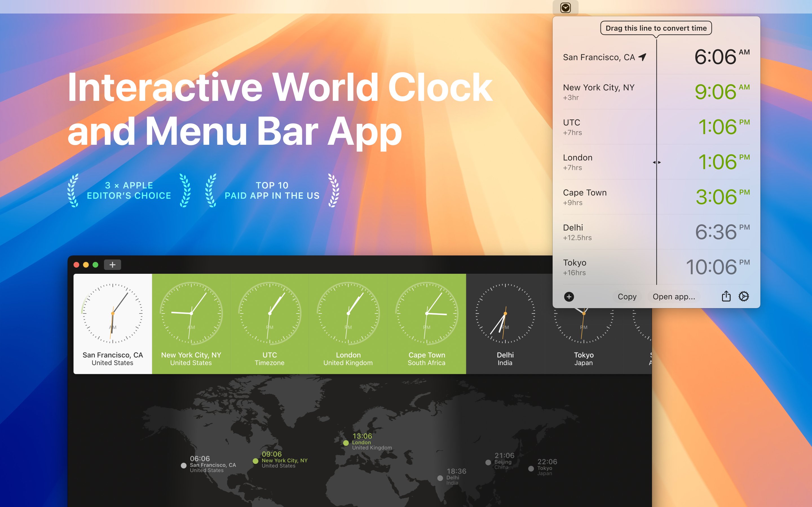This screenshot has height=507, width=812.
Task: Click the Open app... button
Action: [x=673, y=296]
